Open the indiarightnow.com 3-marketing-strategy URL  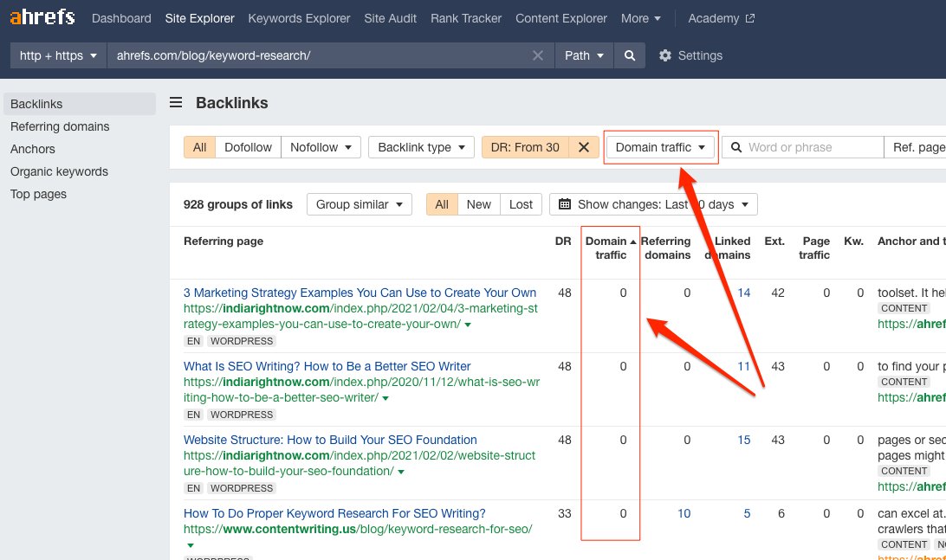360,316
